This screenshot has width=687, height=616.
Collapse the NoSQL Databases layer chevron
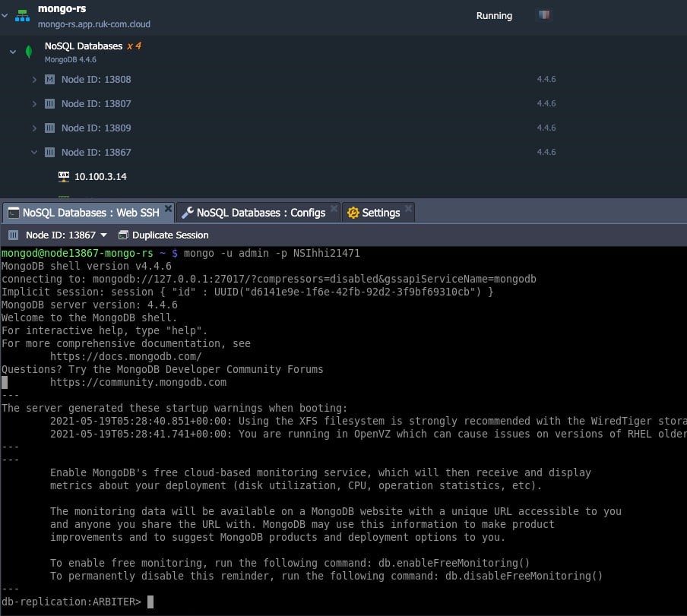coord(13,52)
